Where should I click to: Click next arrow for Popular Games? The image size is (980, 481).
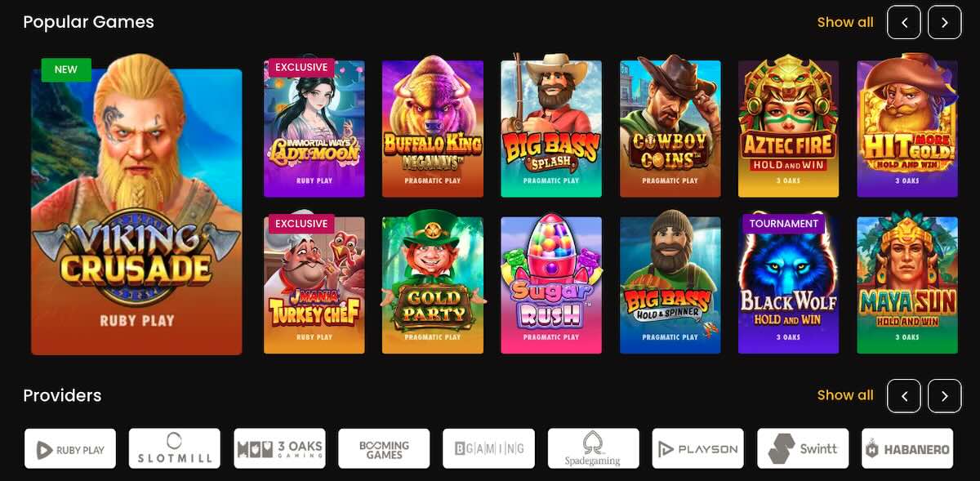pyautogui.click(x=945, y=23)
